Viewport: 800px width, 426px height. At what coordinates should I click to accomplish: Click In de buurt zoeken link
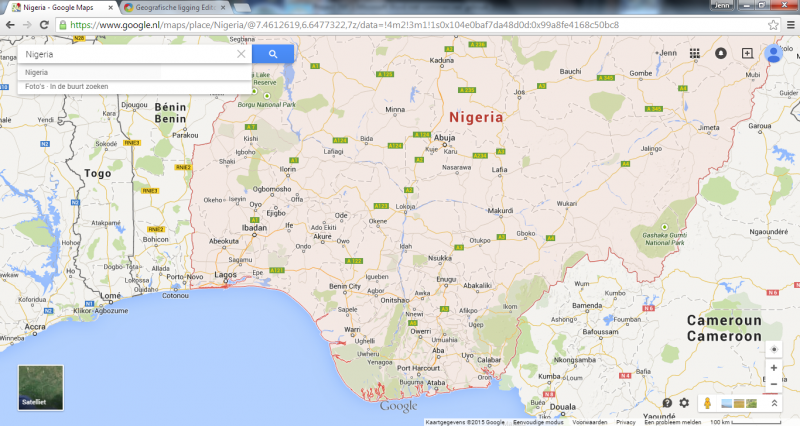pyautogui.click(x=79, y=86)
